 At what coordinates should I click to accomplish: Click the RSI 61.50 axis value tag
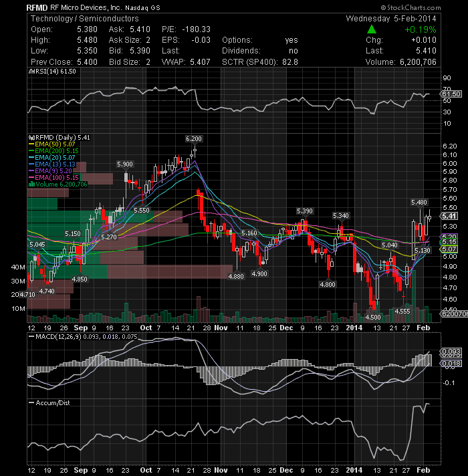[x=451, y=94]
